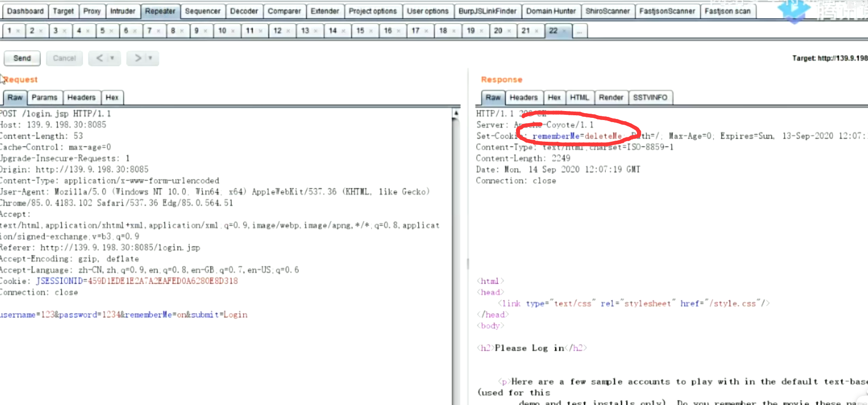868x405 pixels.
Task: Switch to the Target tab
Action: pos(63,11)
